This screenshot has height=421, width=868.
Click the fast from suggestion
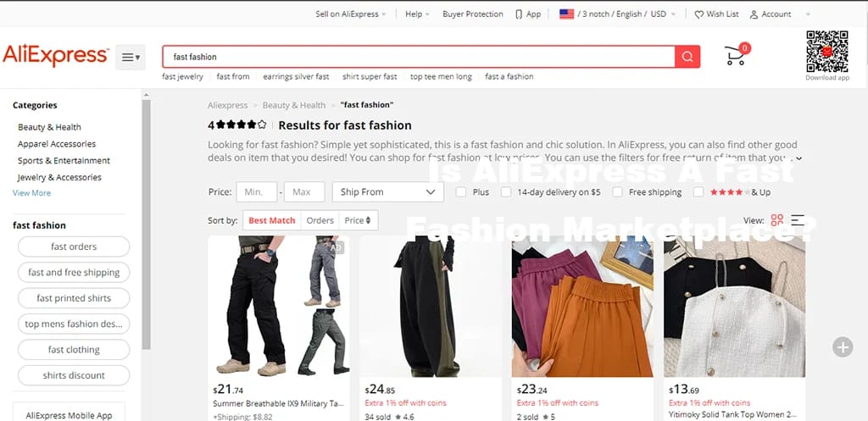point(233,77)
